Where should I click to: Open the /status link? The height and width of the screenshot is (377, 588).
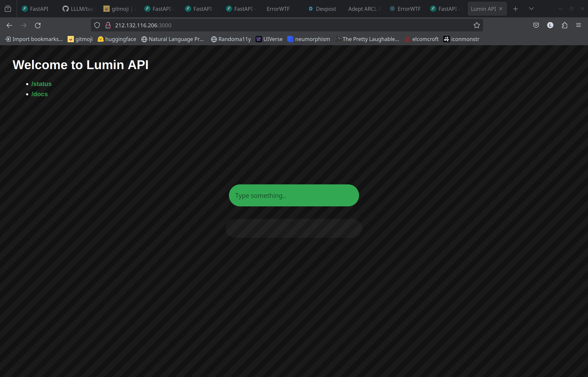click(x=41, y=84)
